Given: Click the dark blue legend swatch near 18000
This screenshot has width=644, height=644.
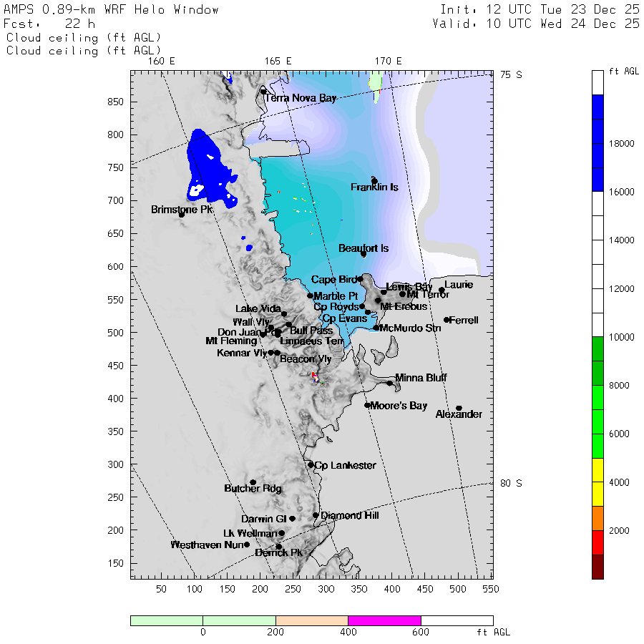Looking at the screenshot, I should pyautogui.click(x=597, y=143).
